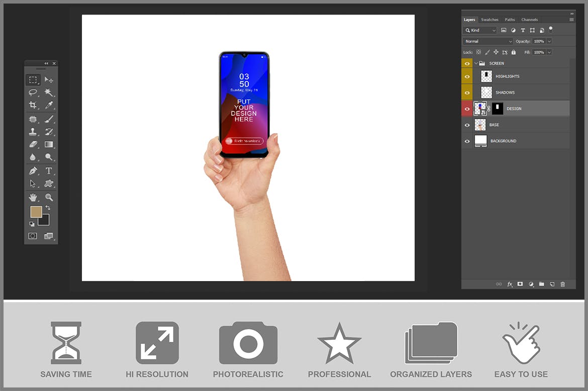
Task: Open the Swatches tab
Action: click(490, 20)
